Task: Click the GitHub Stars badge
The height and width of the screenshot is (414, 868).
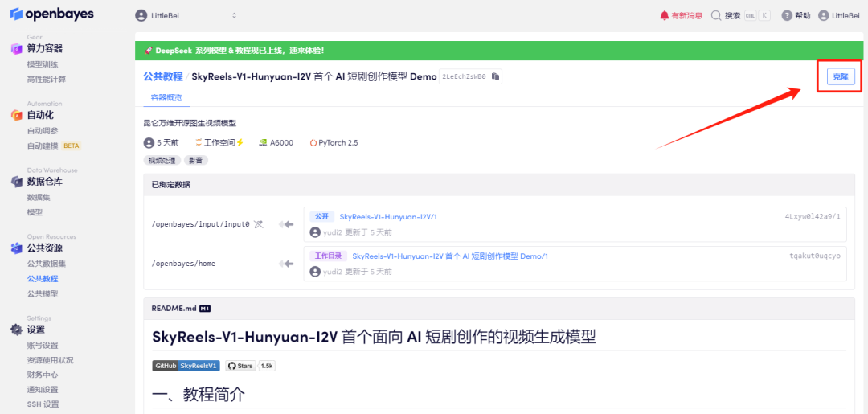Action: click(x=240, y=366)
